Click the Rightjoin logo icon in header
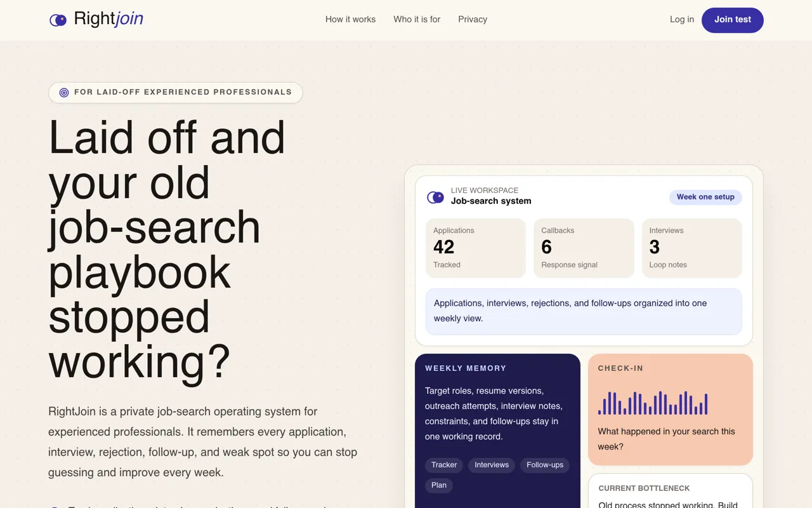 click(x=58, y=20)
